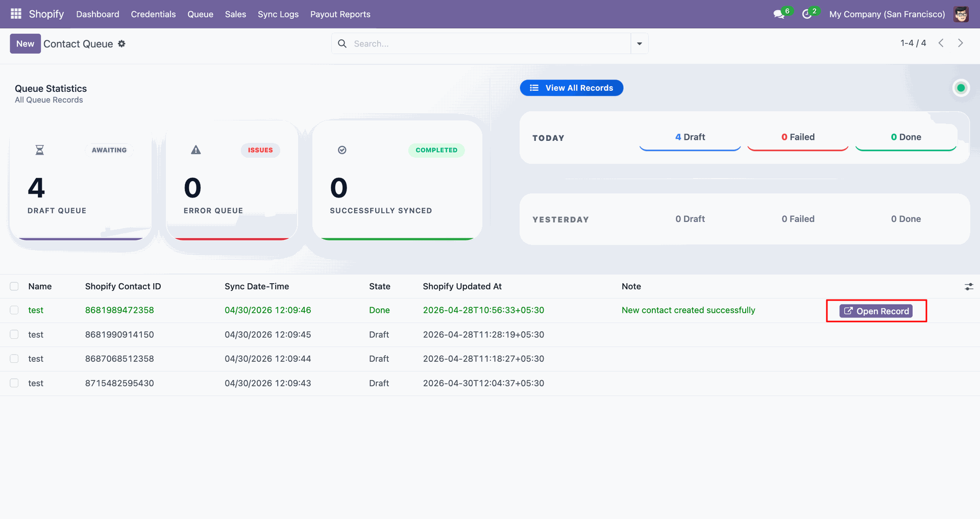
Task: Click Today's 4 Draft tab
Action: (690, 137)
